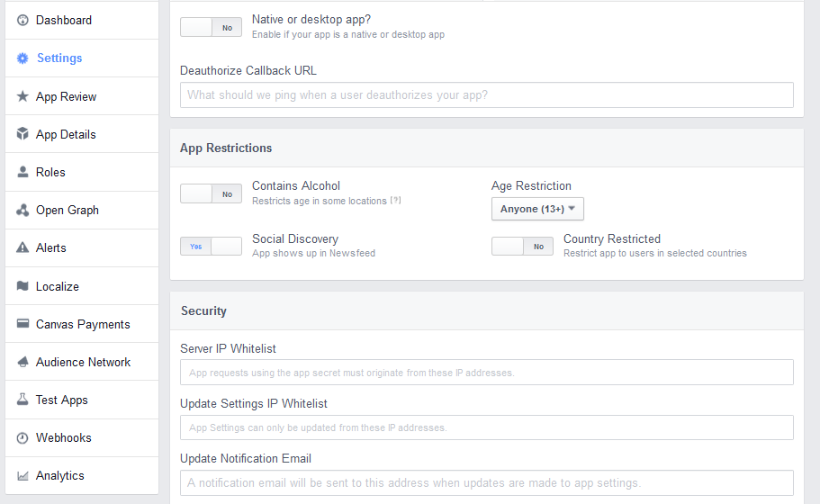Viewport: 820px width, 504px height.
Task: Click the Test Apps flask icon
Action: [x=23, y=400]
